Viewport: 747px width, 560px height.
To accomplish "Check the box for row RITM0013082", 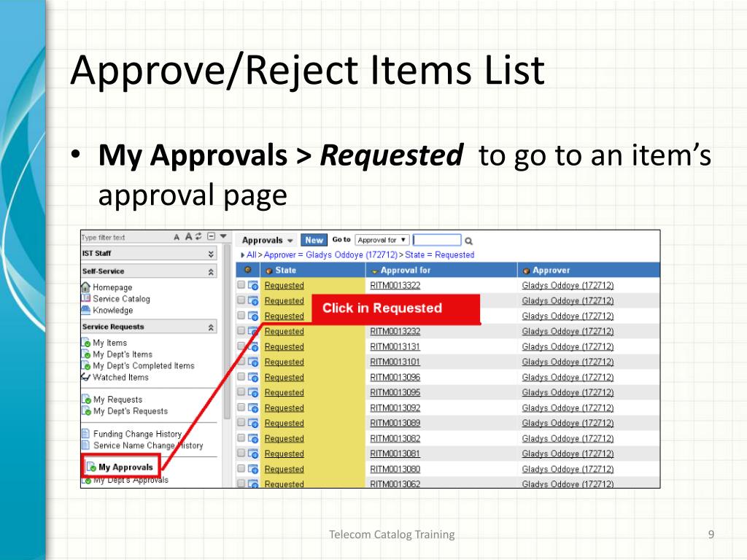I will tap(241, 437).
